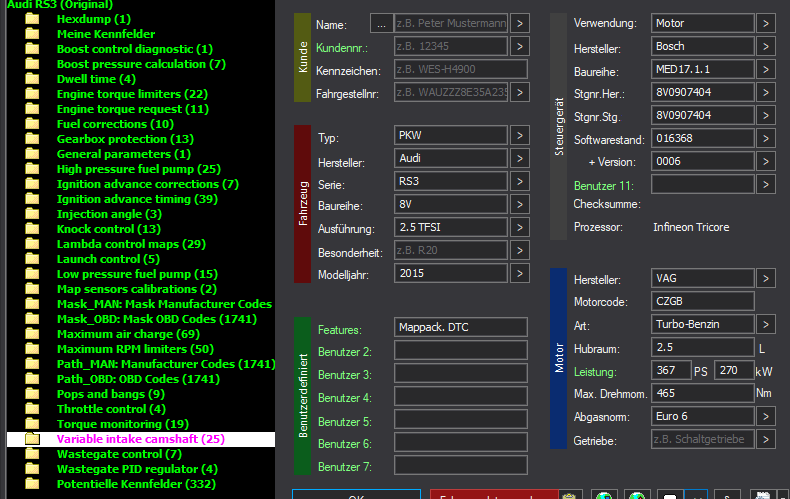This screenshot has width=790, height=499.
Task: Click the folder icon next to Knock control
Action: 32,229
